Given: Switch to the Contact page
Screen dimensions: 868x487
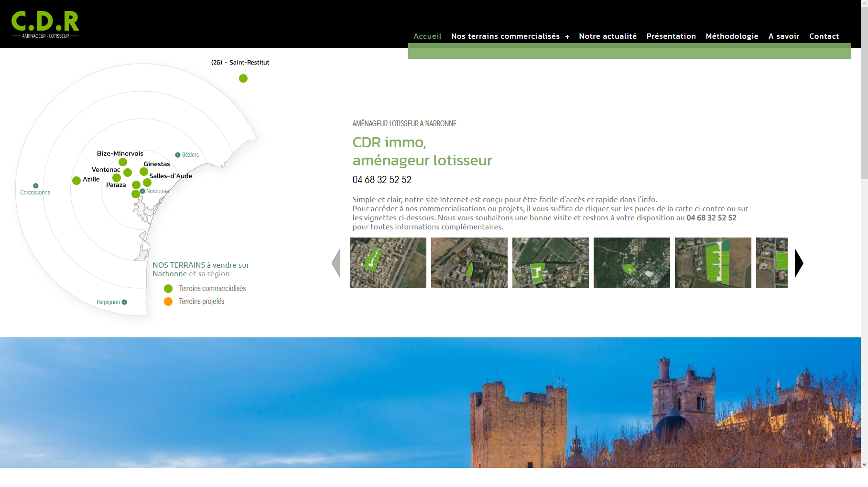Looking at the screenshot, I should coord(824,36).
